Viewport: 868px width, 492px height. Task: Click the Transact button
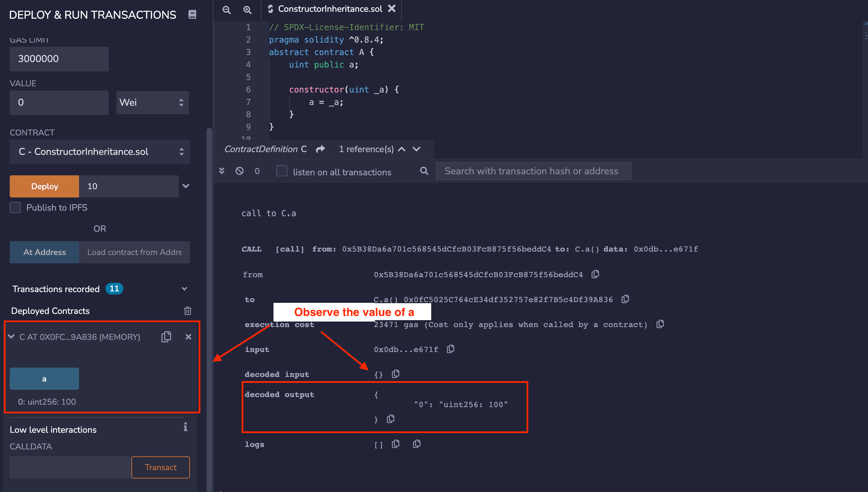tap(160, 467)
